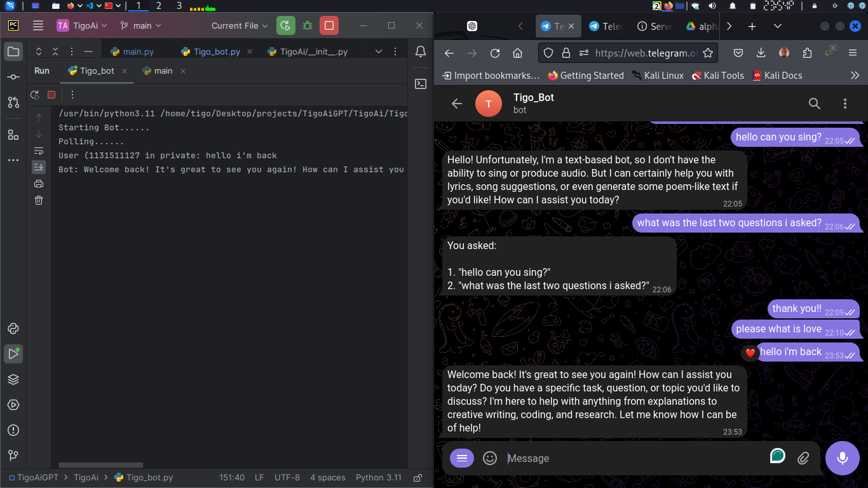The height and width of the screenshot is (488, 868).
Task: Go to Firefox home page icon
Action: click(x=518, y=53)
